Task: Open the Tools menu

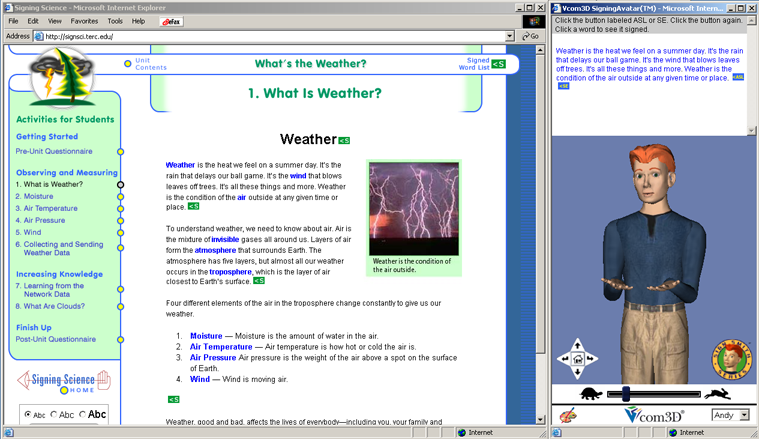Action: point(115,20)
